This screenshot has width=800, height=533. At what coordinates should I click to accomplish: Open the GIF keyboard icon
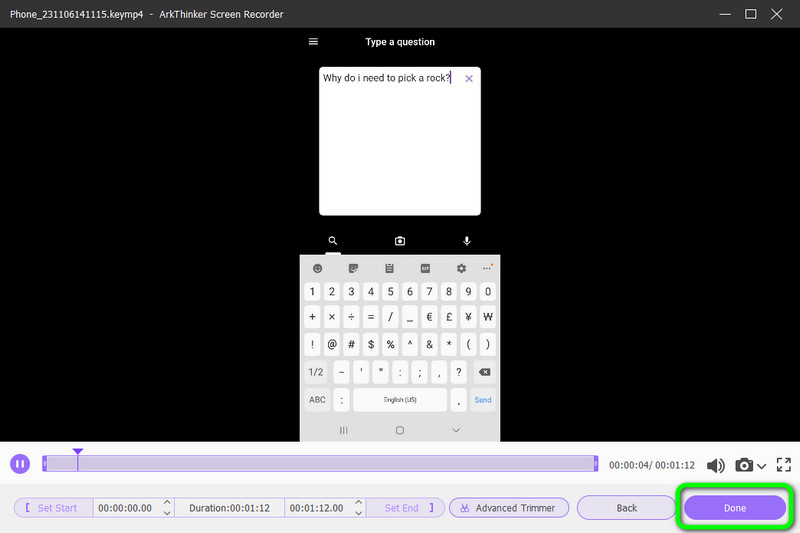[425, 268]
